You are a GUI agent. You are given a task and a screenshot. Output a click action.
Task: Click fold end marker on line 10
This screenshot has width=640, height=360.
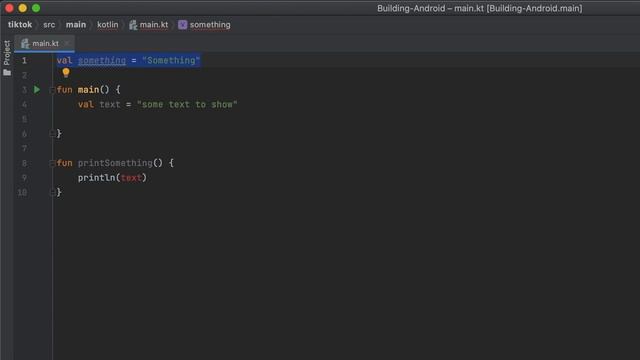[x=52, y=192]
